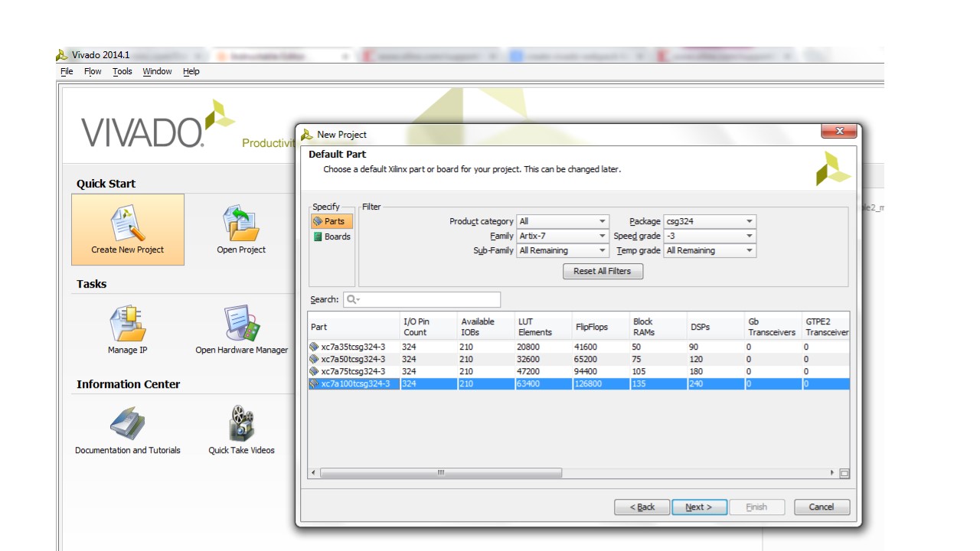Viewport: 980px width, 551px height.
Task: Open the Flow menu
Action: tap(93, 71)
